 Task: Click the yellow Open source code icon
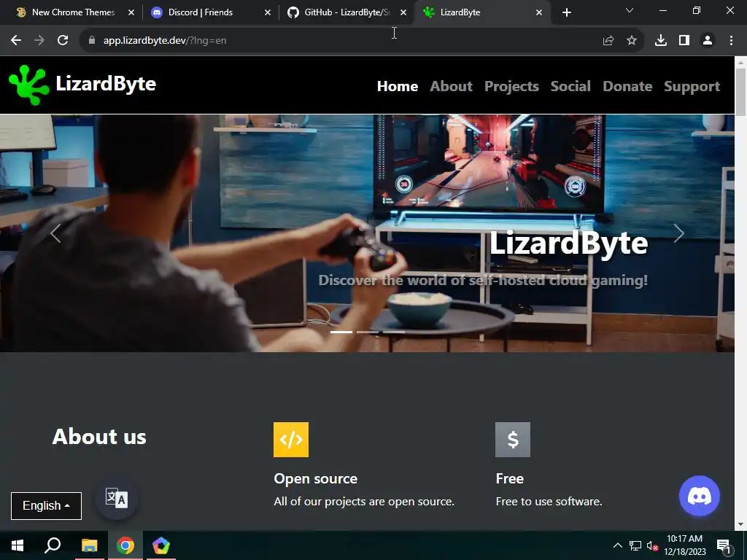coord(290,440)
